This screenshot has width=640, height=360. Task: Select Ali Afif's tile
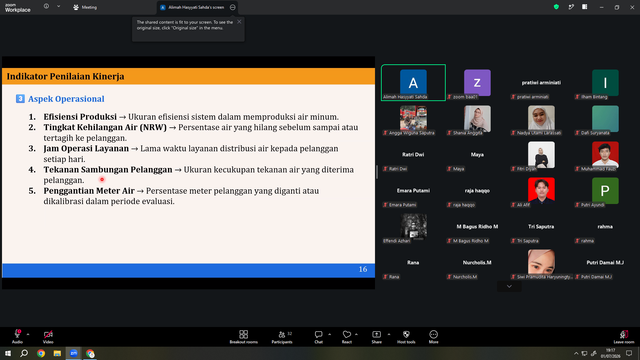tap(541, 190)
